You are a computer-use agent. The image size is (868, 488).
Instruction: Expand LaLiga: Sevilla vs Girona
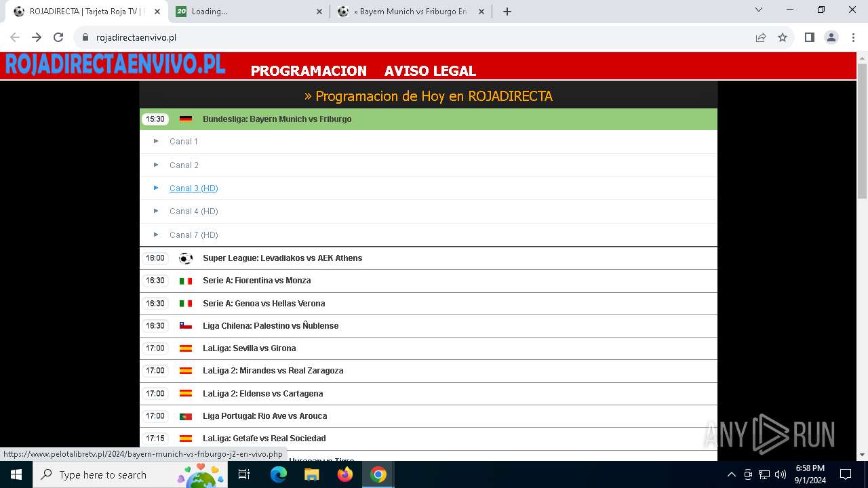coord(429,348)
